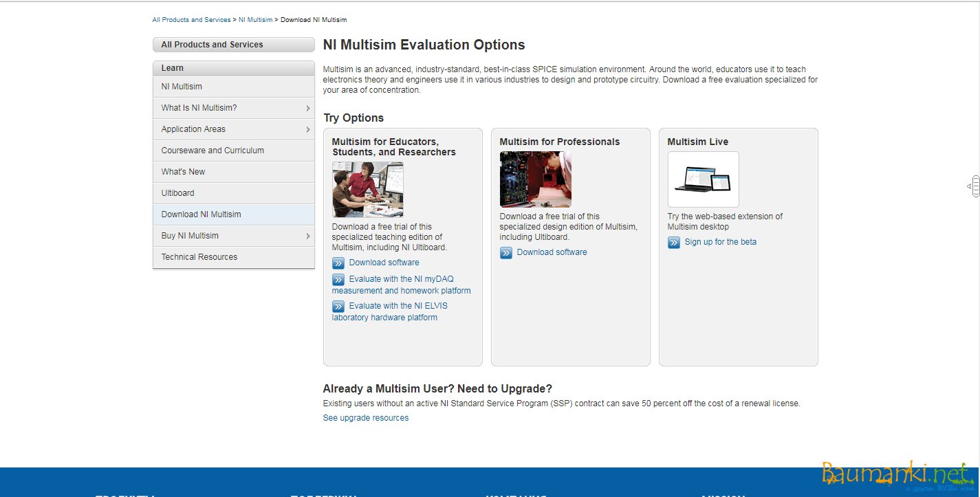Click the Multisim for Professionals heading
The width and height of the screenshot is (980, 497).
560,142
